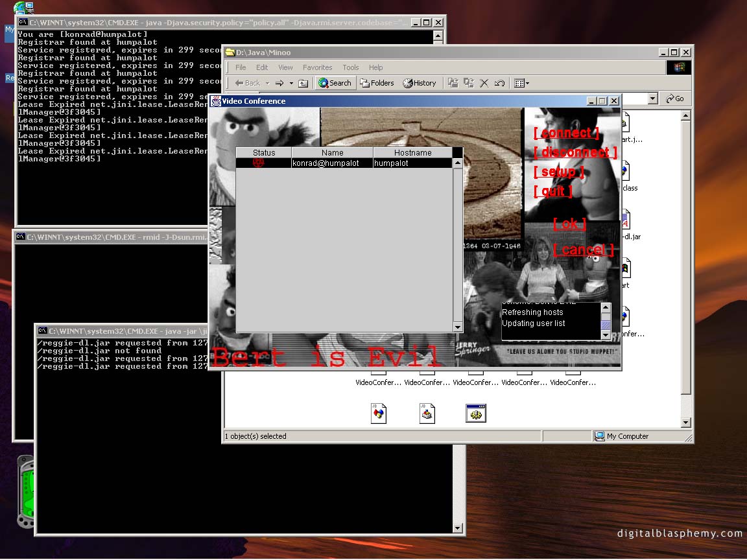The height and width of the screenshot is (560, 747).
Task: Select the file icon with a stamp
Action: [x=427, y=414]
